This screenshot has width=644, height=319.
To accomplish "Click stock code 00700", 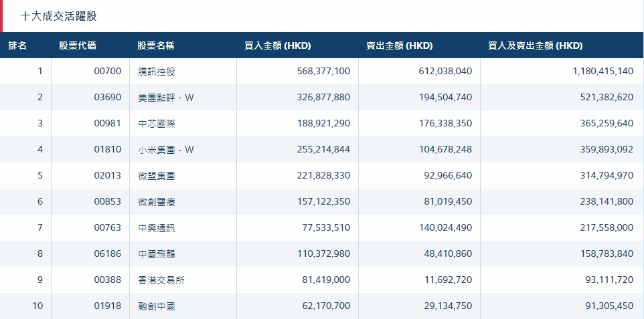I will (108, 72).
